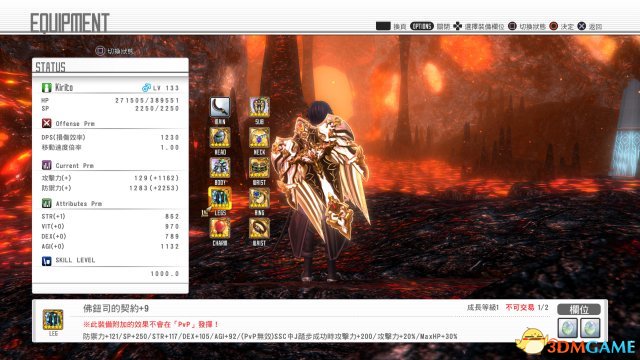Click the EQUIPMENT screen title
Screen dimensions: 640x360
pyautogui.click(x=70, y=22)
